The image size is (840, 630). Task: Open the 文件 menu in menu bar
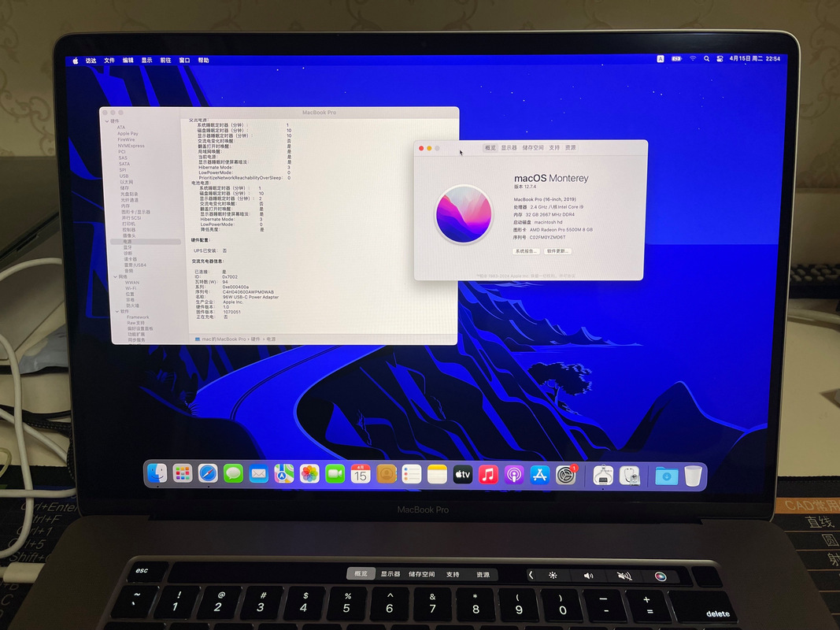109,61
